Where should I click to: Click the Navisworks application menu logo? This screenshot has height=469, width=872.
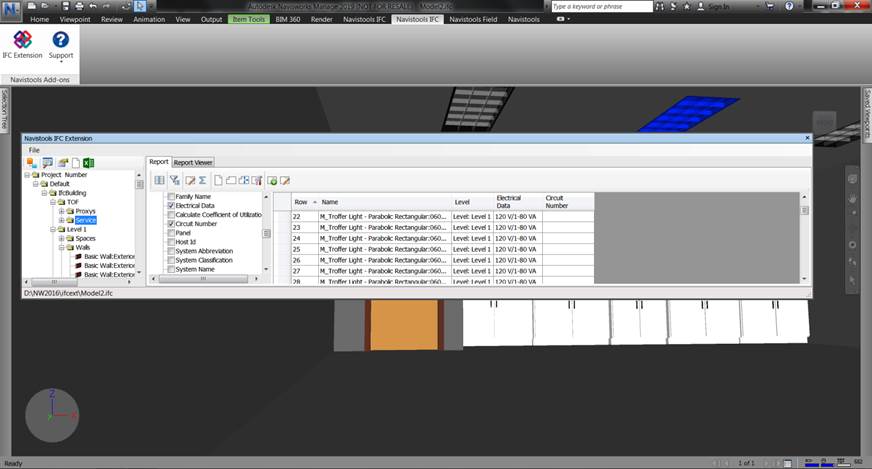(11, 10)
